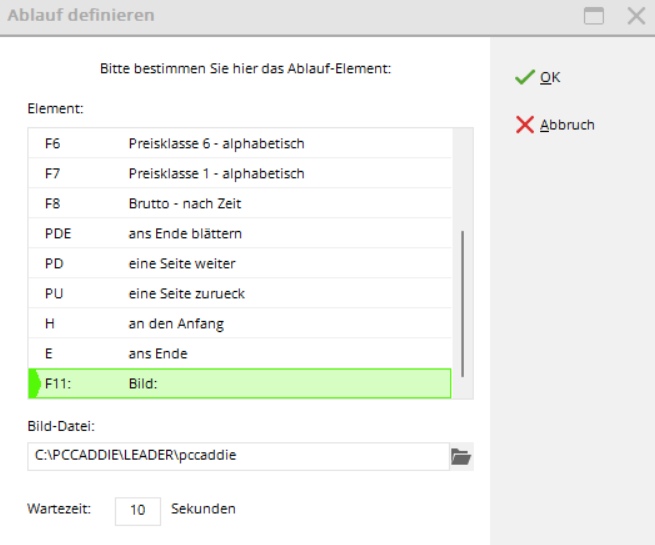Maximize the Ablauf definieren window
This screenshot has height=545, width=655.
594,16
